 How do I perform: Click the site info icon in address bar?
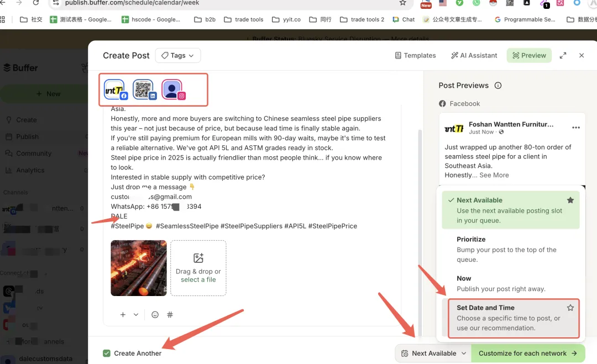point(56,3)
